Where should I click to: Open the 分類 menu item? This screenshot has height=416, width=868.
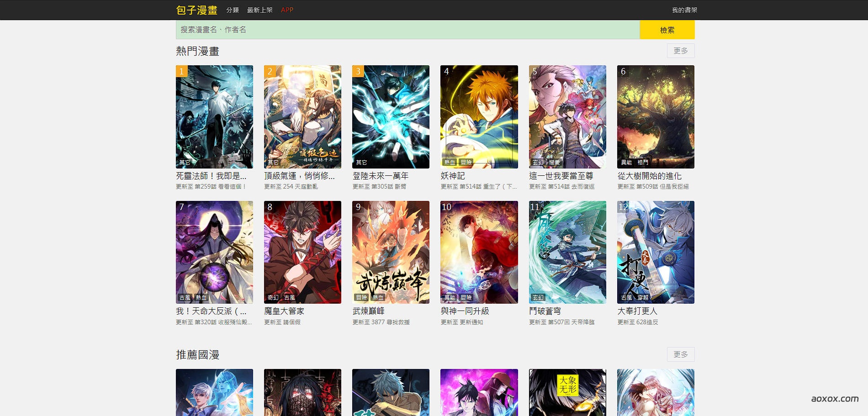[x=232, y=10]
